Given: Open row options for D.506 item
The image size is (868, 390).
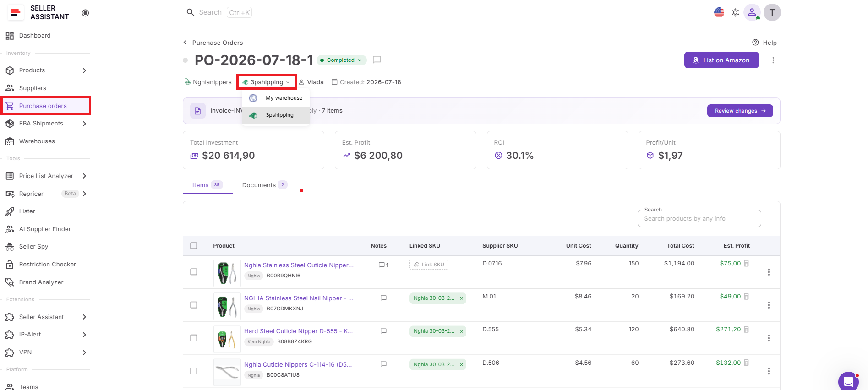Looking at the screenshot, I should coord(769,371).
